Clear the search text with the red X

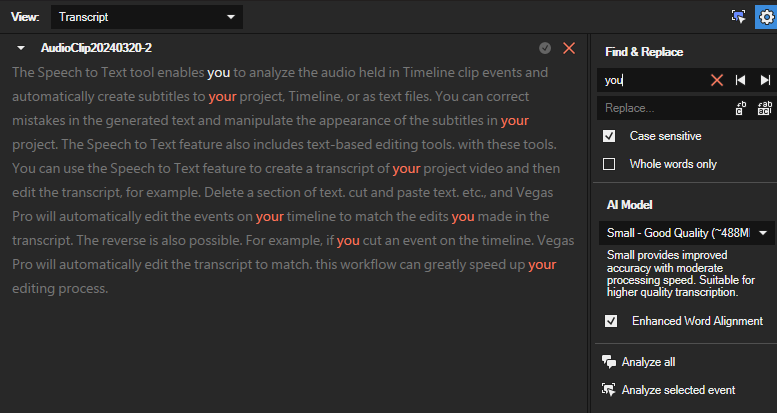(716, 80)
